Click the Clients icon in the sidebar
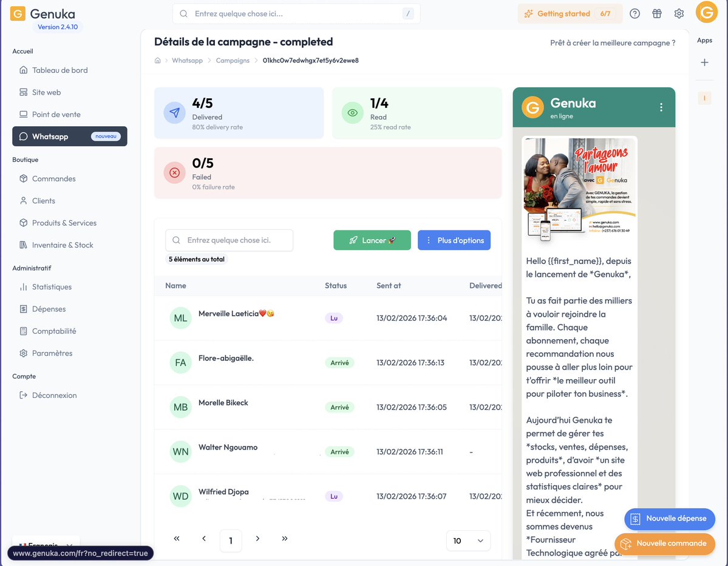728x566 pixels. pyautogui.click(x=25, y=200)
